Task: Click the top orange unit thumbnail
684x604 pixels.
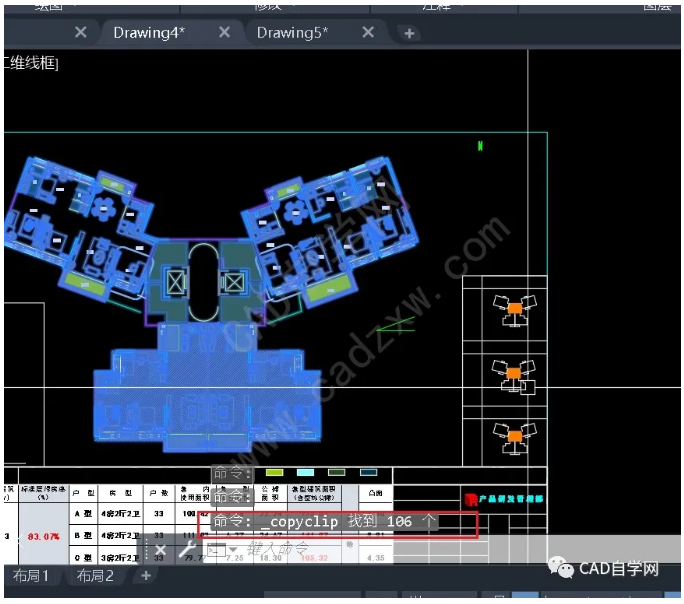Action: [x=514, y=308]
